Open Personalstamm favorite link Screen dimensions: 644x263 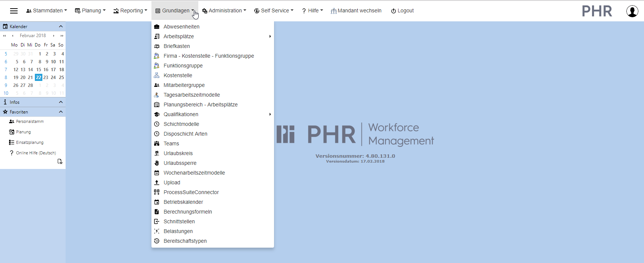click(30, 121)
